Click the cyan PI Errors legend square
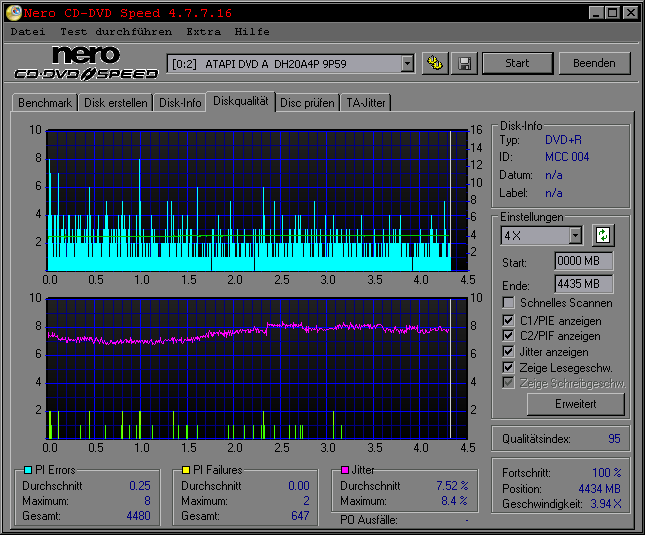Screen dimensions: 645x535 28,470
